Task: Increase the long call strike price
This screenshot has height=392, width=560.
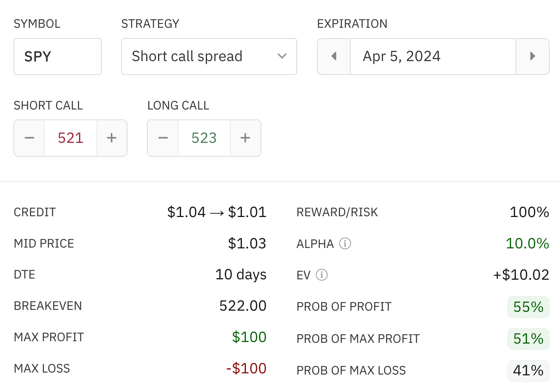Action: (x=245, y=138)
